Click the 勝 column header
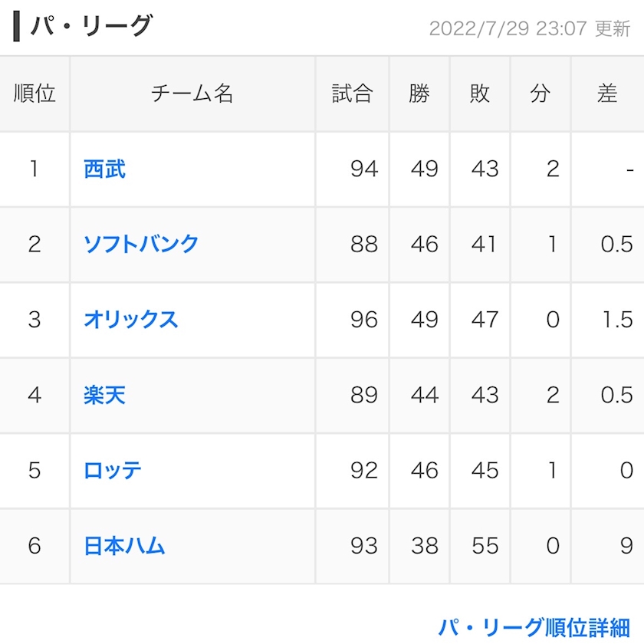 click(x=419, y=94)
